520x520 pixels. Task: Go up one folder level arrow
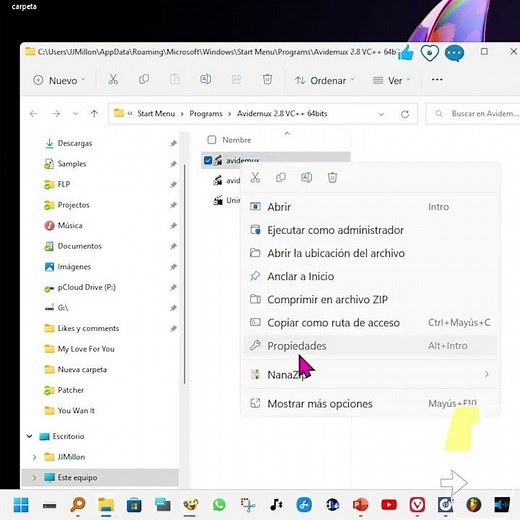click(x=94, y=114)
